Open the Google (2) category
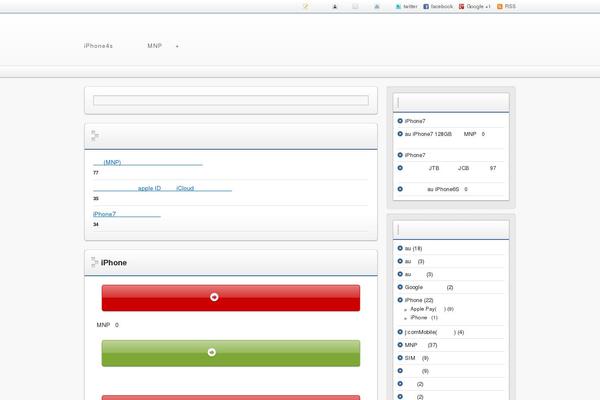 tap(429, 287)
